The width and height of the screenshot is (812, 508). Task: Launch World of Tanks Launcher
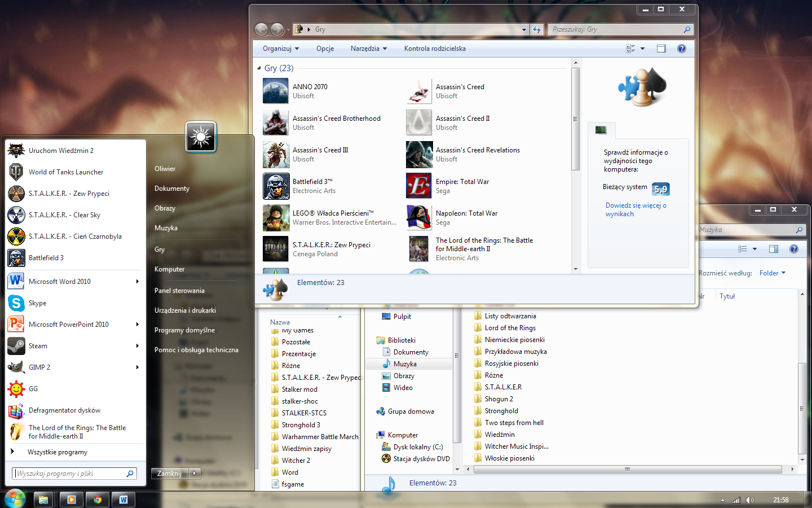coord(76,172)
